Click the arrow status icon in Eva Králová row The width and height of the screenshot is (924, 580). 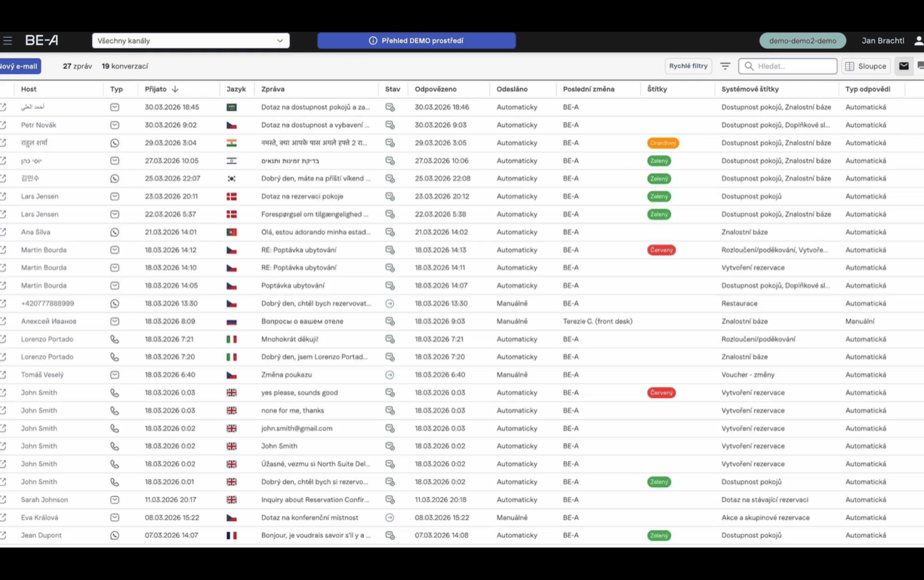(390, 517)
